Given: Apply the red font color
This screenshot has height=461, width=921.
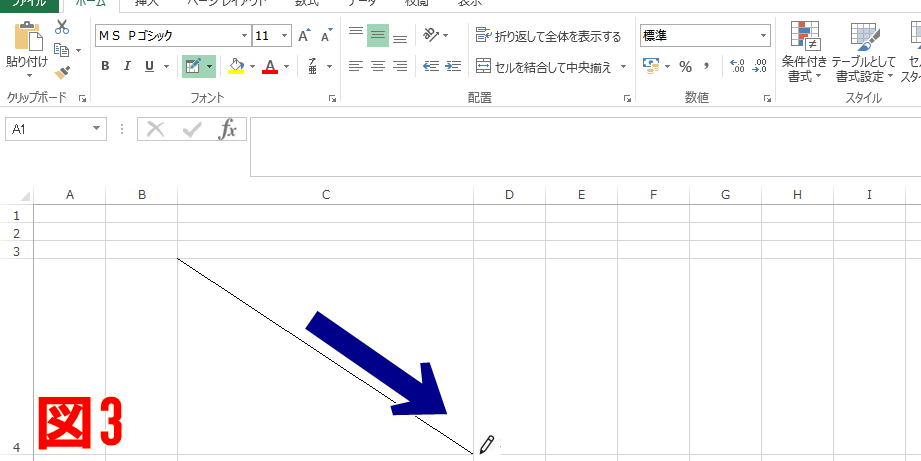Looking at the screenshot, I should (270, 66).
